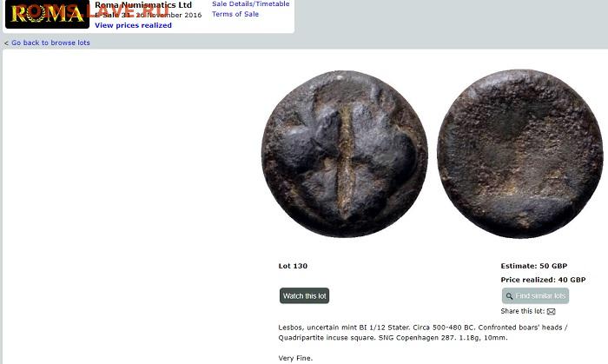Click the Price realized: 40 GBP text
The height and width of the screenshot is (364, 608).
pos(543,280)
